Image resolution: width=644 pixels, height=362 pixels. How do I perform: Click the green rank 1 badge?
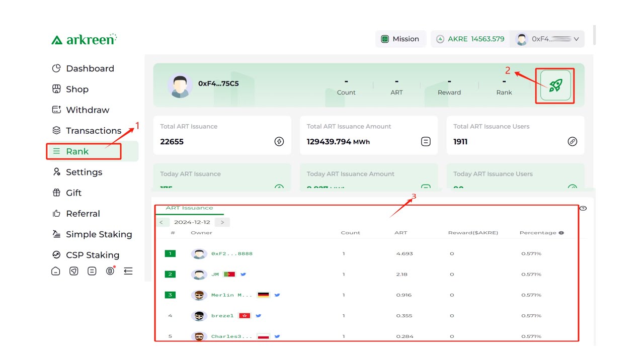tap(170, 253)
